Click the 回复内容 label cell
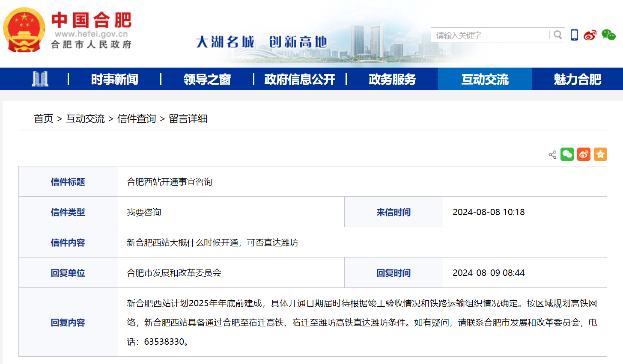 68,323
